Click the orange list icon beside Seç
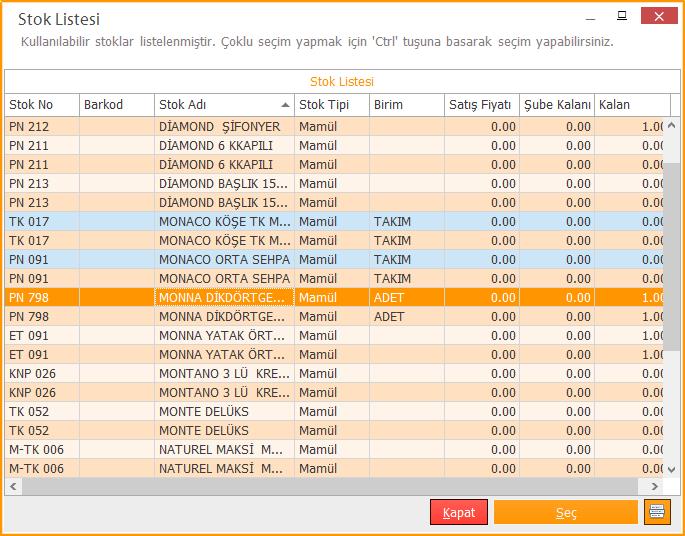The height and width of the screenshot is (536, 685). [x=657, y=512]
